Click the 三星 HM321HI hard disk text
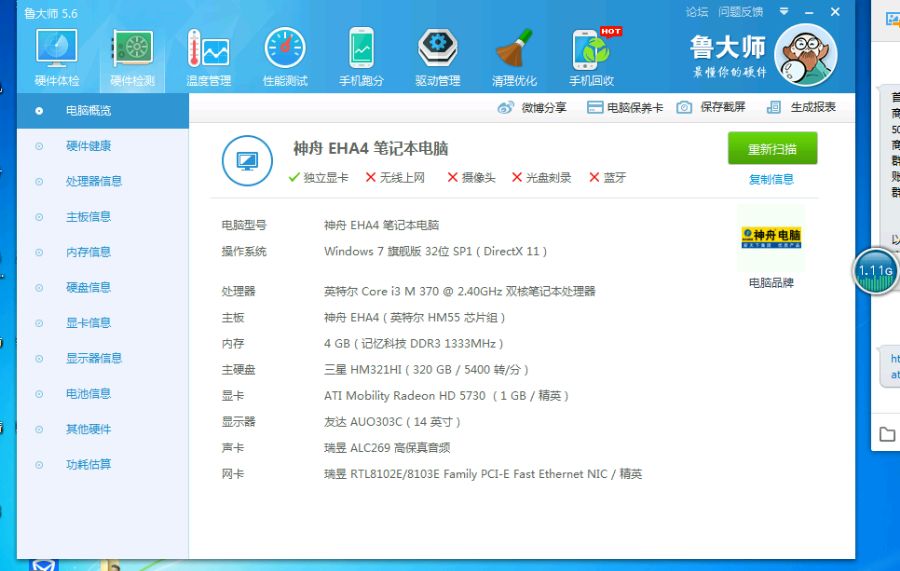Viewport: 900px width, 571px height. [426, 370]
